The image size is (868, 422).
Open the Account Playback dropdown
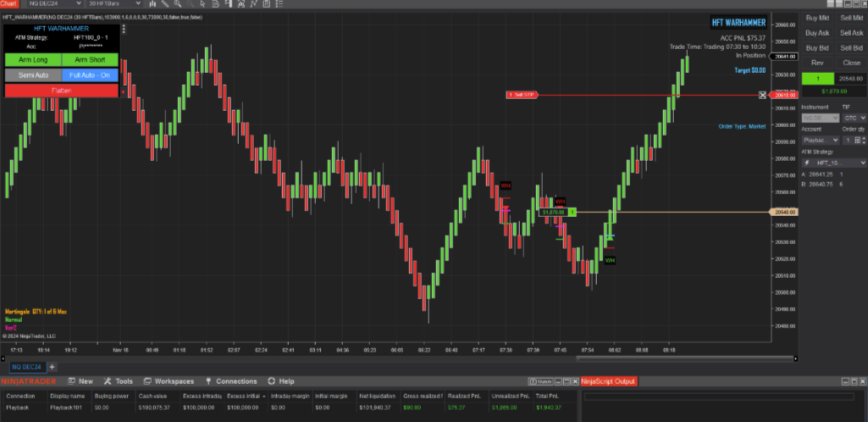point(821,140)
